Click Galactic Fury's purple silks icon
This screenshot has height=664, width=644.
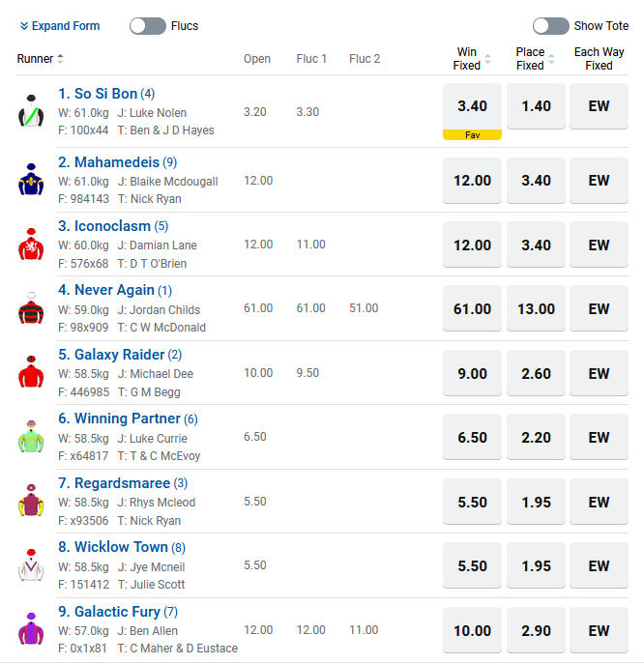[32, 630]
